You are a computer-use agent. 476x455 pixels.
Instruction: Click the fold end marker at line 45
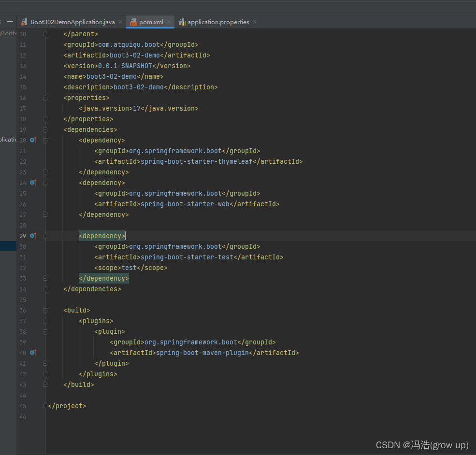45,406
